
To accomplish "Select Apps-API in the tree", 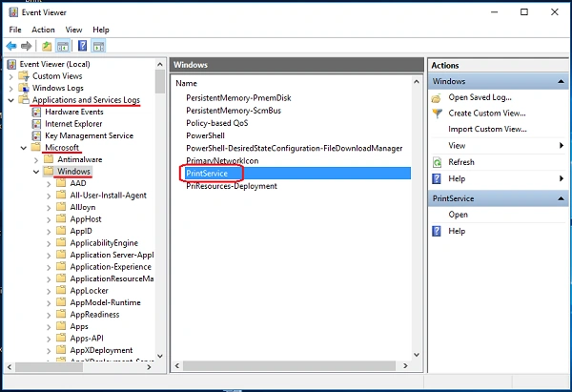I will pyautogui.click(x=87, y=339).
